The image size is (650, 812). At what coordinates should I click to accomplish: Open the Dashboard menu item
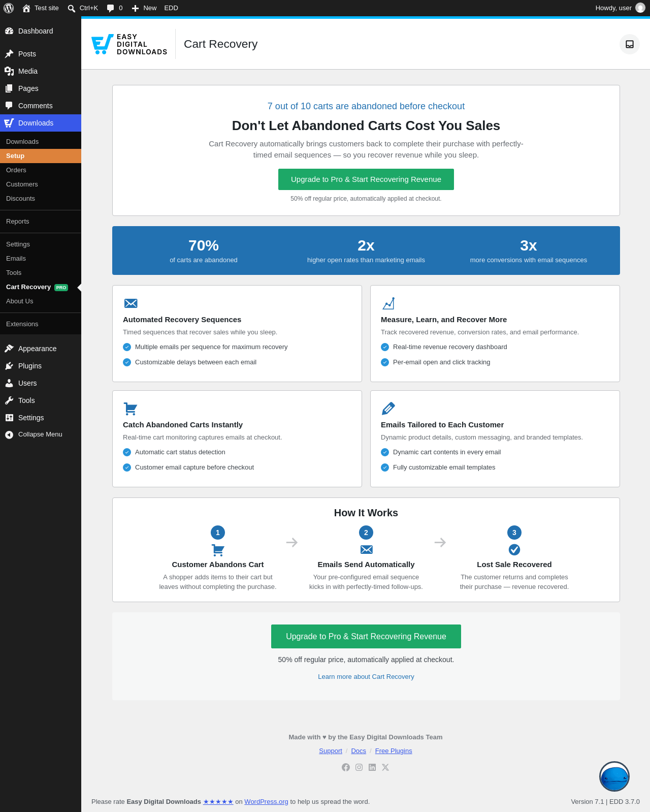coord(41,31)
